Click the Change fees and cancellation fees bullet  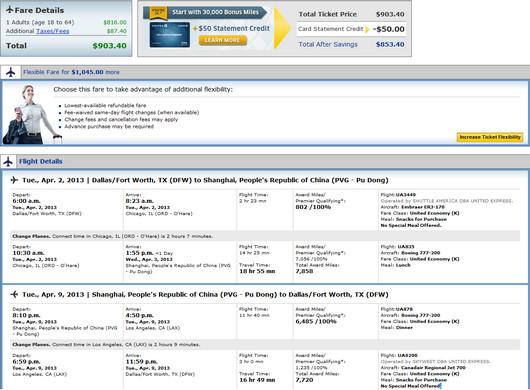click(121, 120)
